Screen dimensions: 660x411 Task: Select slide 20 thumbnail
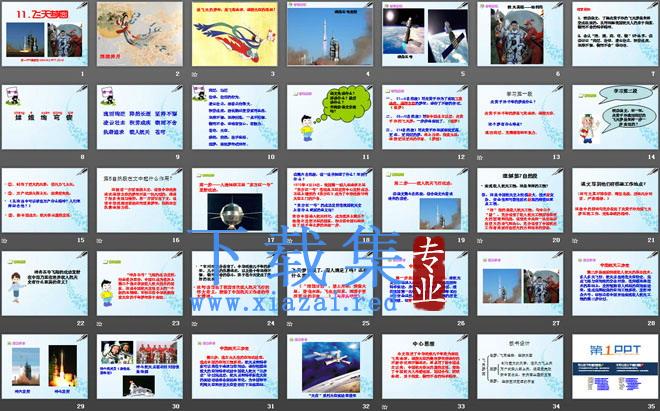[x=520, y=200]
